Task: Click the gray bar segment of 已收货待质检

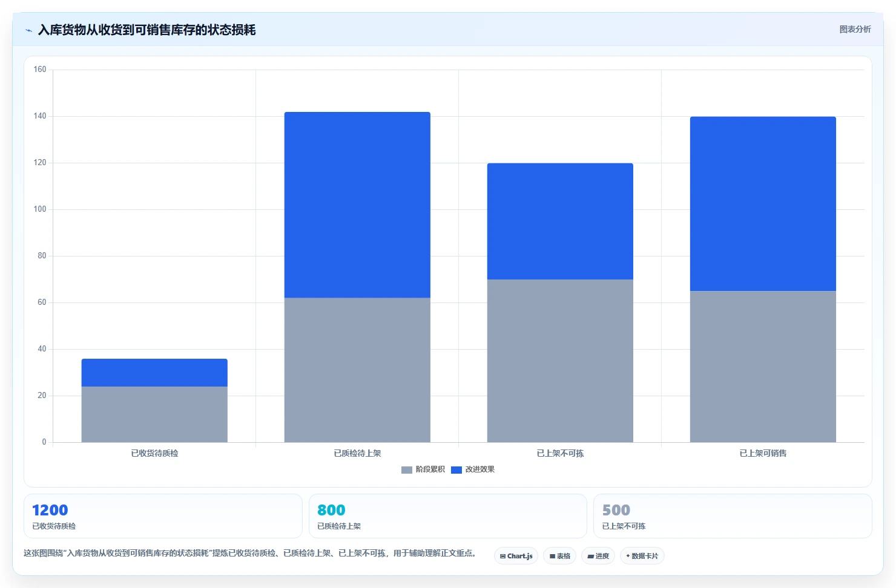Action: [154, 414]
